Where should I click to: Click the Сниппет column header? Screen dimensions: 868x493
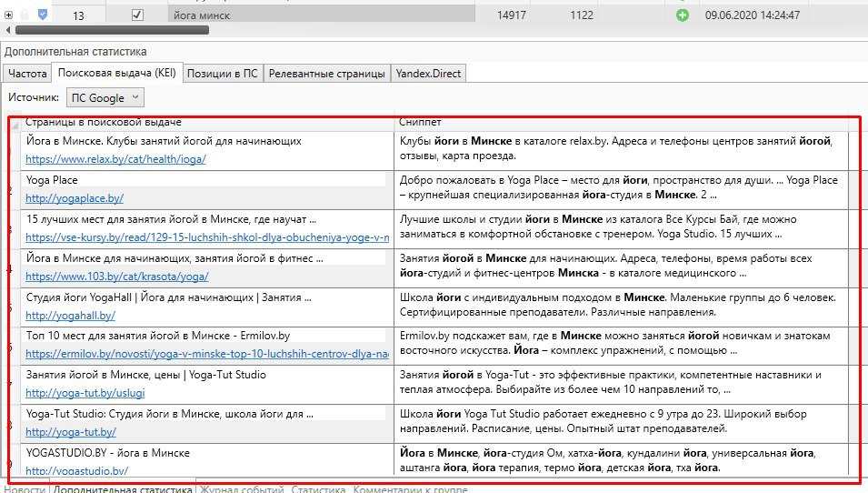tap(623, 123)
